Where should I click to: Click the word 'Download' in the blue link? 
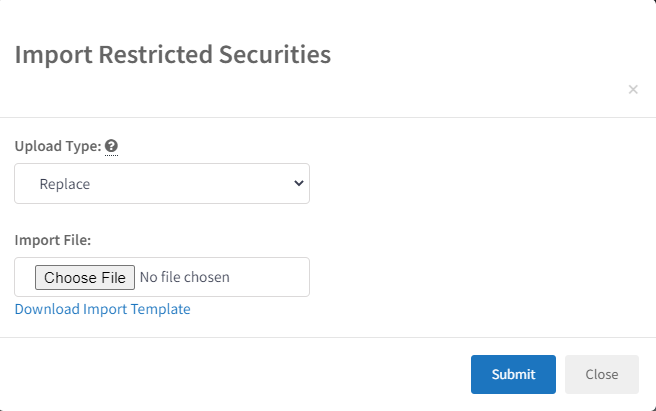47,309
